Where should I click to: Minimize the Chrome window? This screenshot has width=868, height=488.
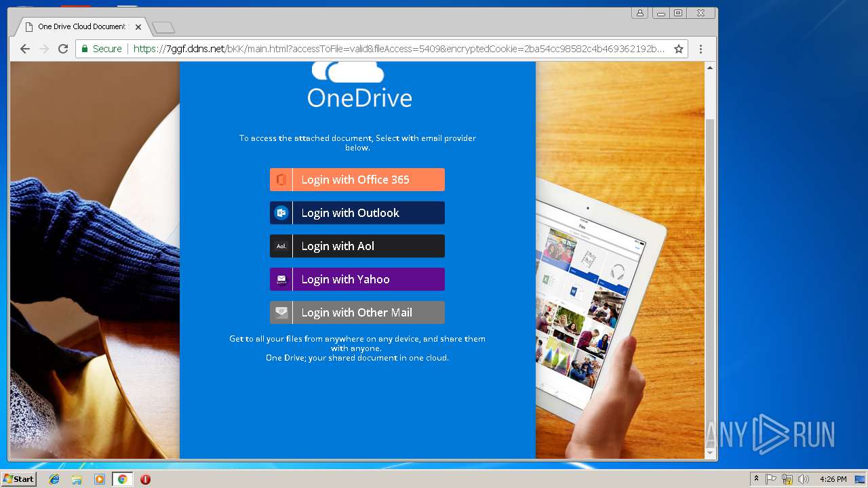click(660, 13)
